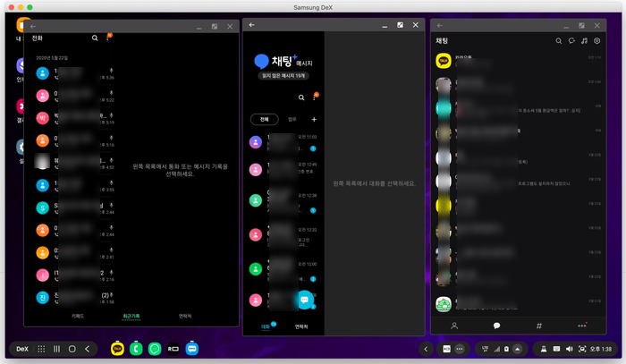Click the clock showing 오후 1:38
626x364 pixels.
pos(601,349)
